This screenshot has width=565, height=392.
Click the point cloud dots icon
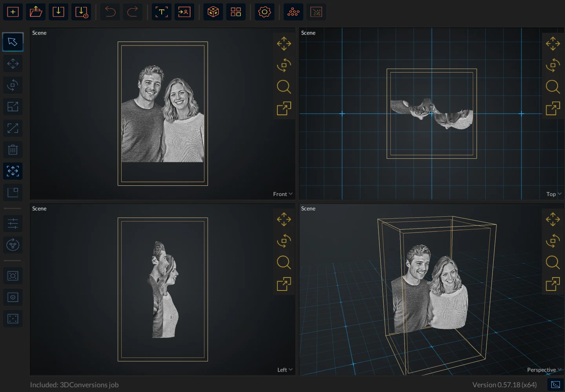[x=293, y=12]
